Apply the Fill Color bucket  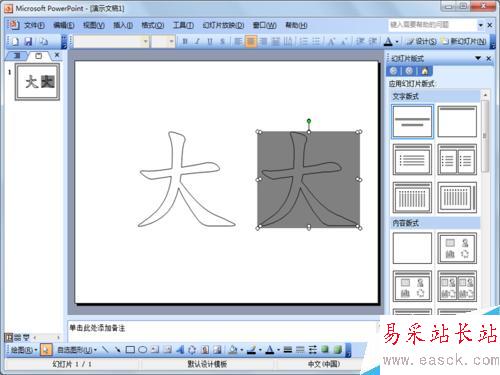(233, 350)
